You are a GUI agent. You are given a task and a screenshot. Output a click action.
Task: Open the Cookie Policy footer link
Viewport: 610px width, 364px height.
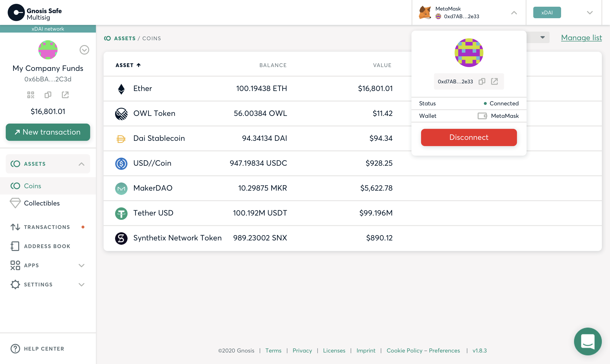[404, 351]
